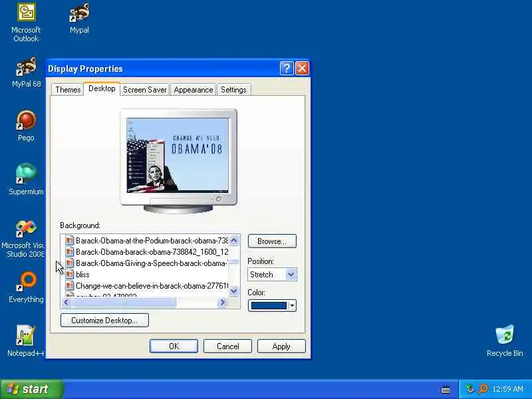Click the taskbar keyboard icon

[446, 390]
